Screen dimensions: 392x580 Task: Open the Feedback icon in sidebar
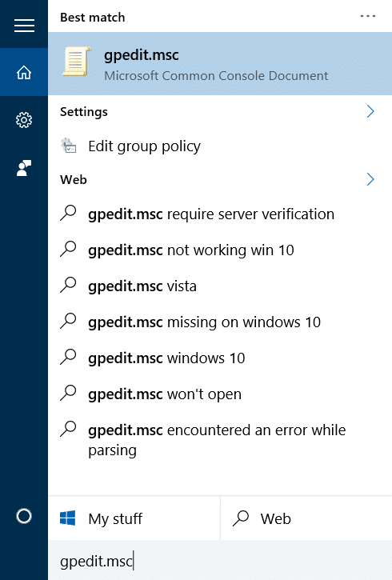pyautogui.click(x=24, y=168)
